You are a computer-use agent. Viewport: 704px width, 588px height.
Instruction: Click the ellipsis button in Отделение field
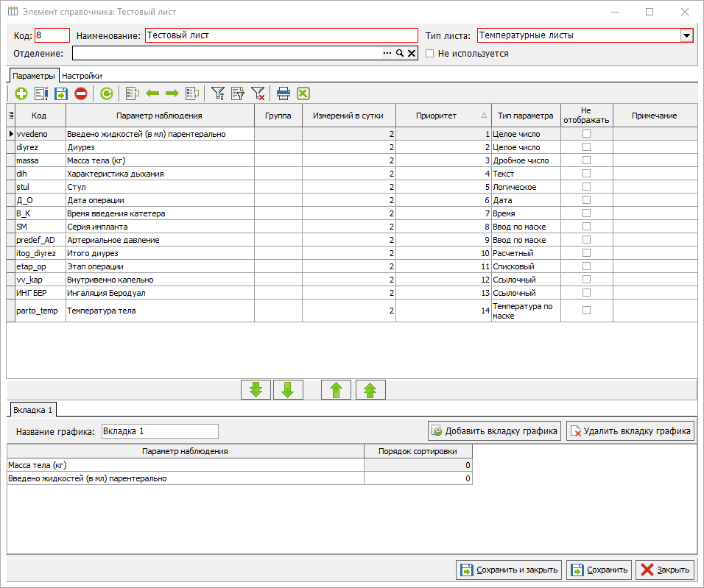(x=387, y=53)
